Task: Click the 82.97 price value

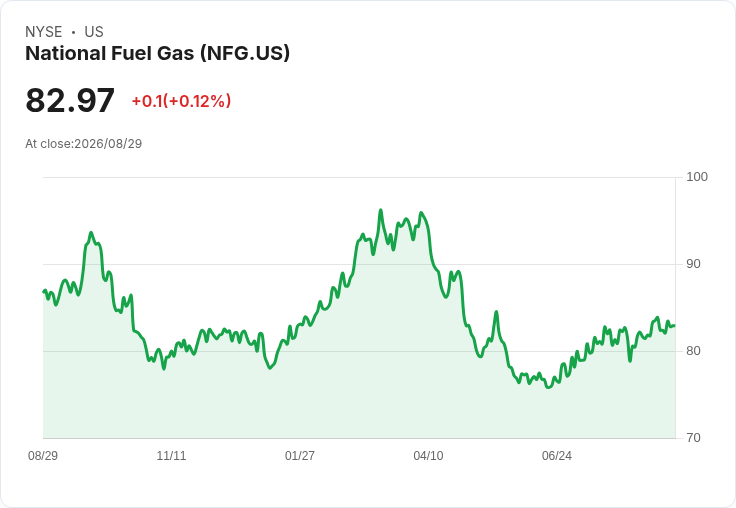Action: click(70, 100)
